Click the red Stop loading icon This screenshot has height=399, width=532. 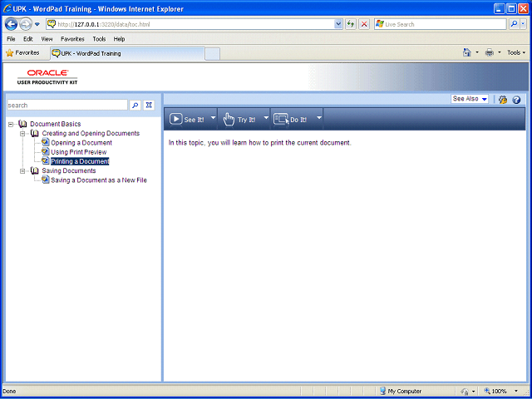click(x=364, y=24)
